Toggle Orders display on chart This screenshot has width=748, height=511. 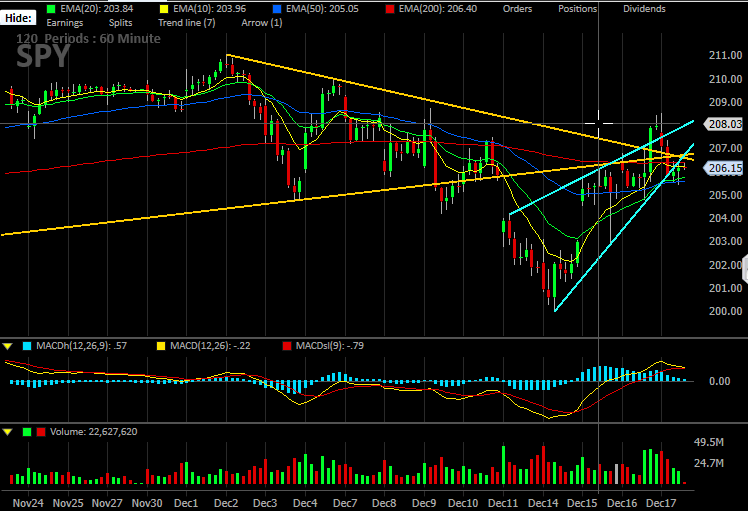[517, 9]
